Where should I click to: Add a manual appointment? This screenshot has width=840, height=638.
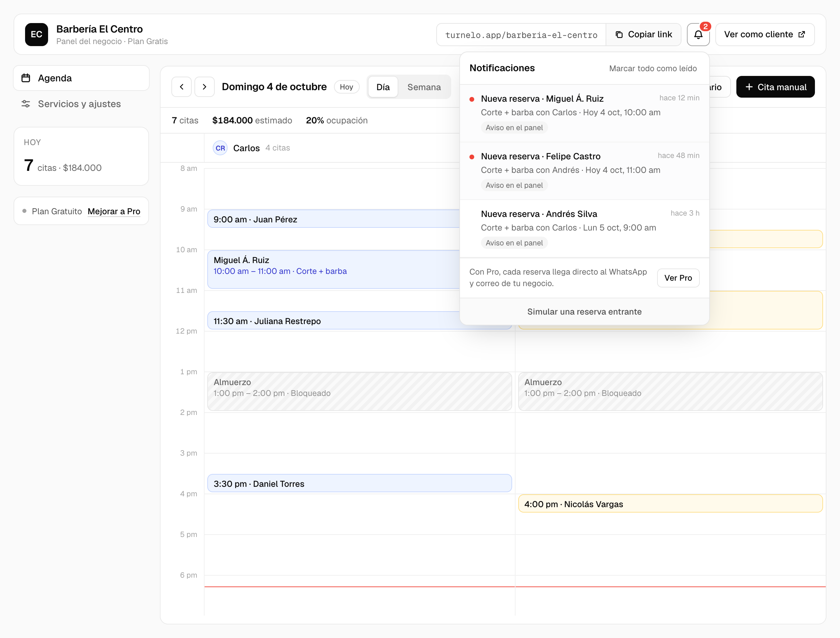[x=775, y=87]
